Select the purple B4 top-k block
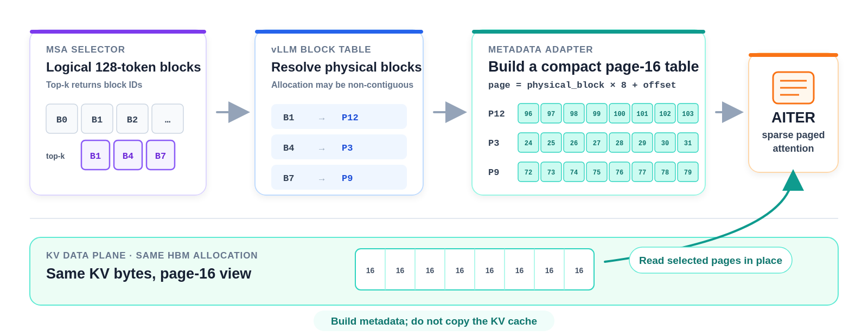The width and height of the screenshot is (868, 336). pyautogui.click(x=128, y=155)
